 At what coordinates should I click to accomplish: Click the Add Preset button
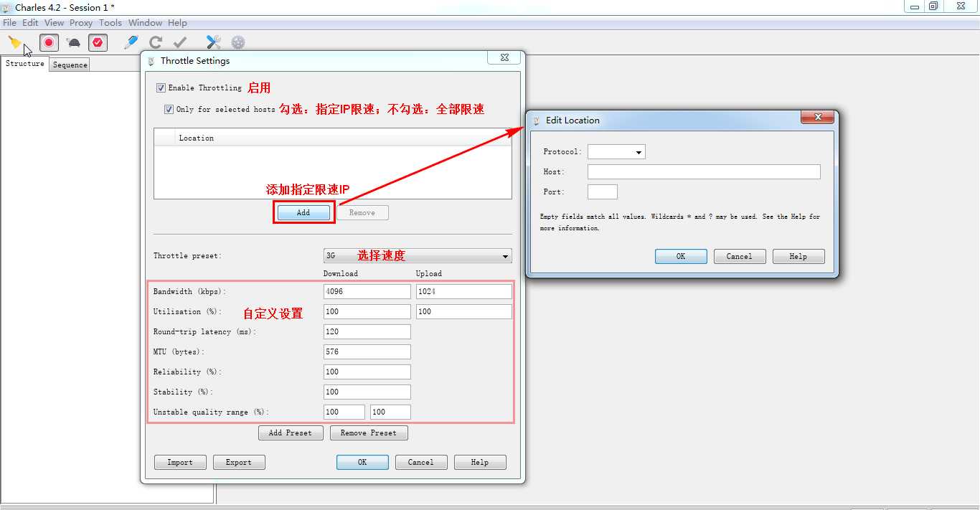click(x=291, y=433)
